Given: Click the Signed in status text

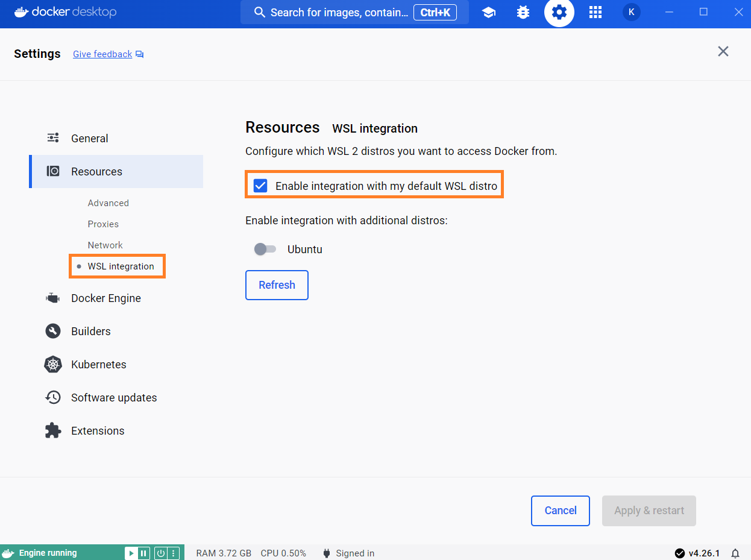Looking at the screenshot, I should pyautogui.click(x=355, y=553).
